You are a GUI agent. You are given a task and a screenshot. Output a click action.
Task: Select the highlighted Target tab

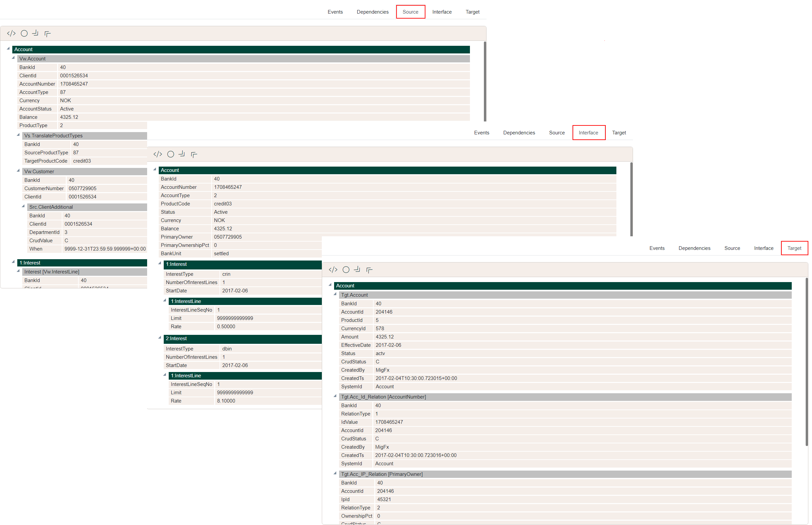coord(795,248)
